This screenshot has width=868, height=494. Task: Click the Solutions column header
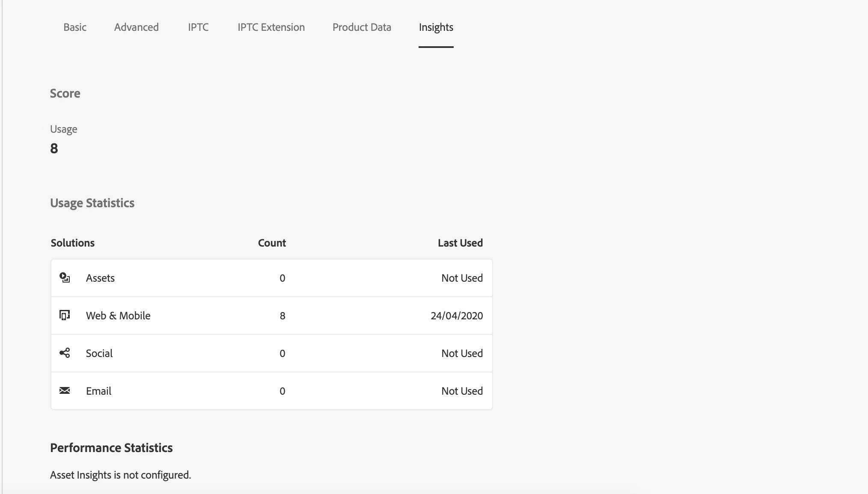(x=73, y=243)
